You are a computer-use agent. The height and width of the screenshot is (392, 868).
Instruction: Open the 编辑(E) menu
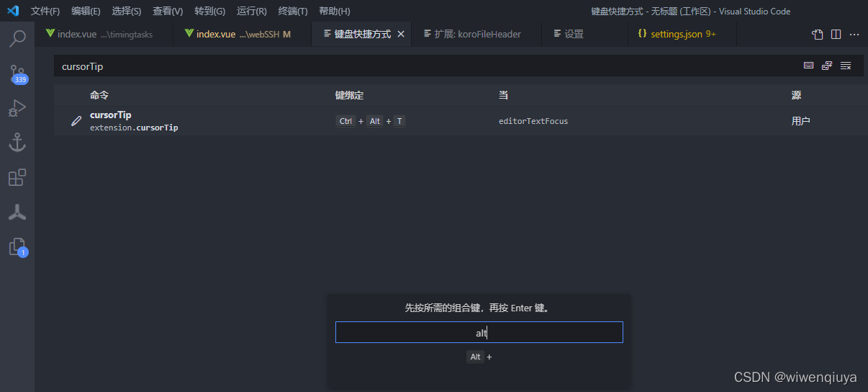(86, 11)
